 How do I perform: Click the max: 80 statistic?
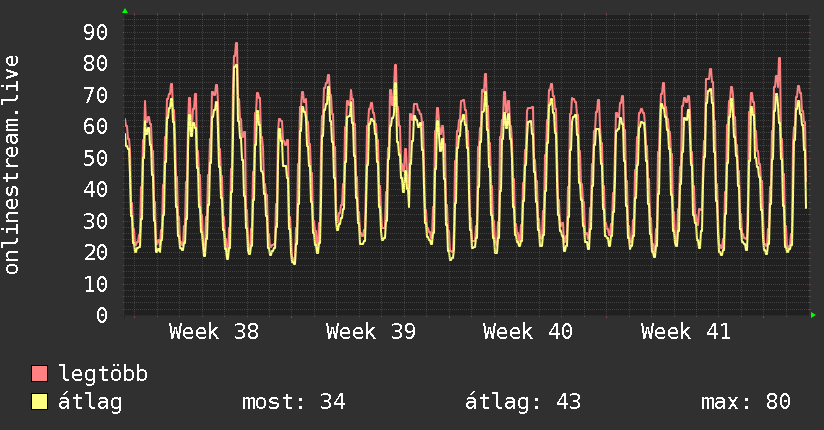[746, 402]
